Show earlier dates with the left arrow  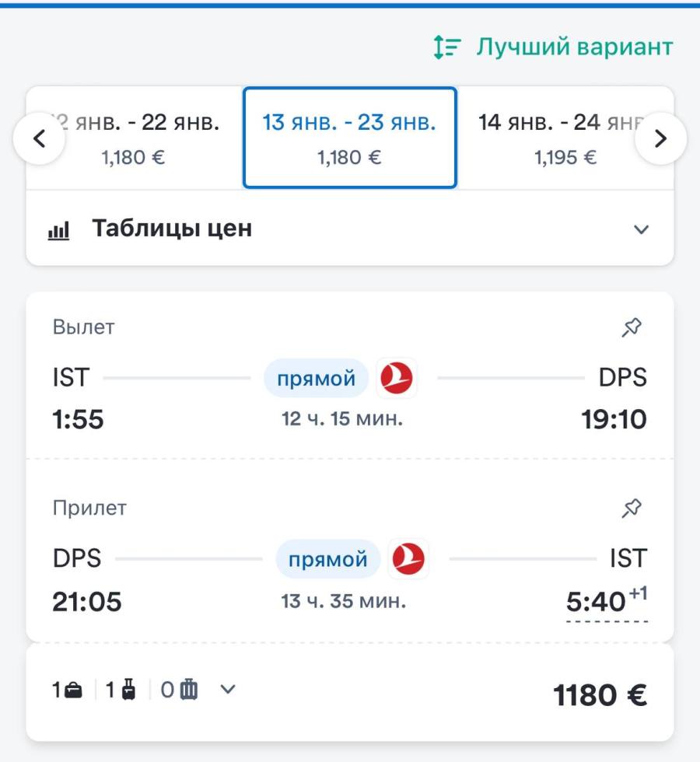coord(39,138)
